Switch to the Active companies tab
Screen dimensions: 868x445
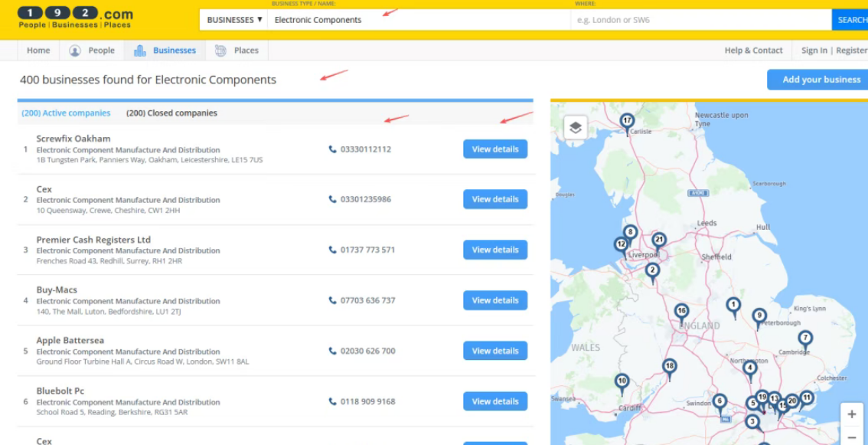click(x=66, y=113)
